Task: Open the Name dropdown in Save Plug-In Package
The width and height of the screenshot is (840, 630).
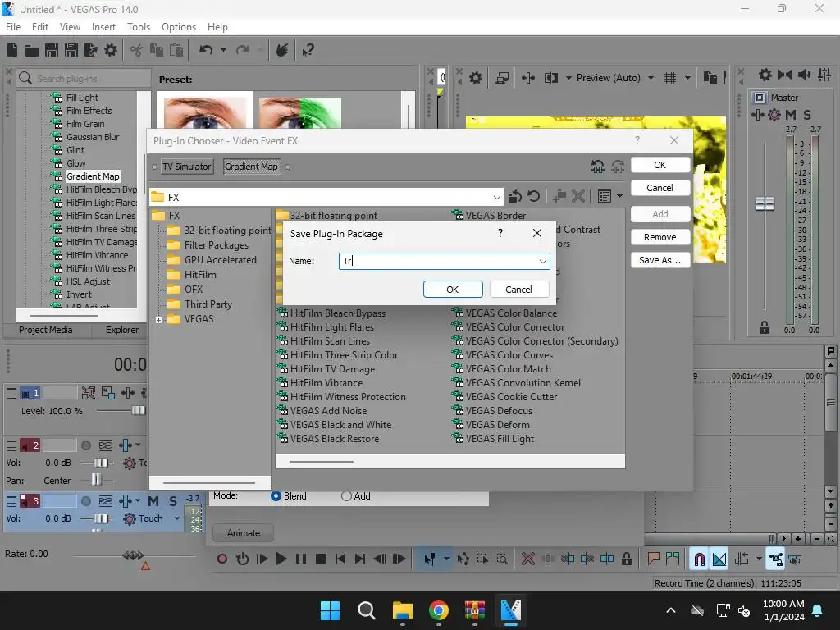Action: [543, 261]
